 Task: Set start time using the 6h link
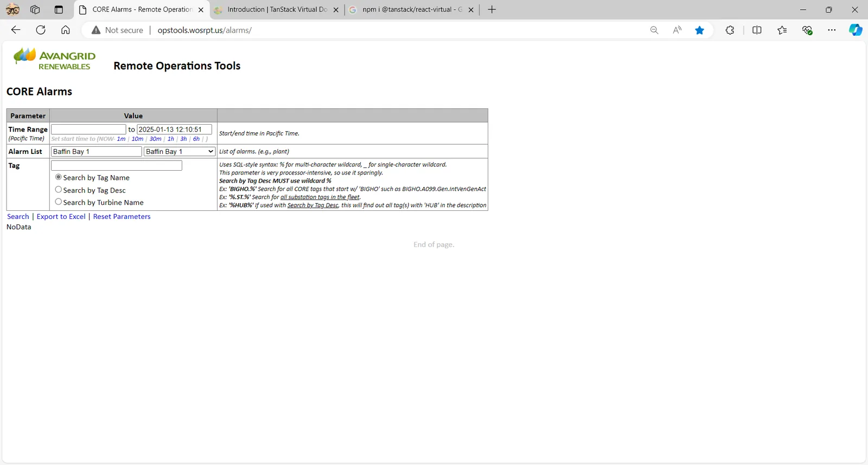[196, 139]
